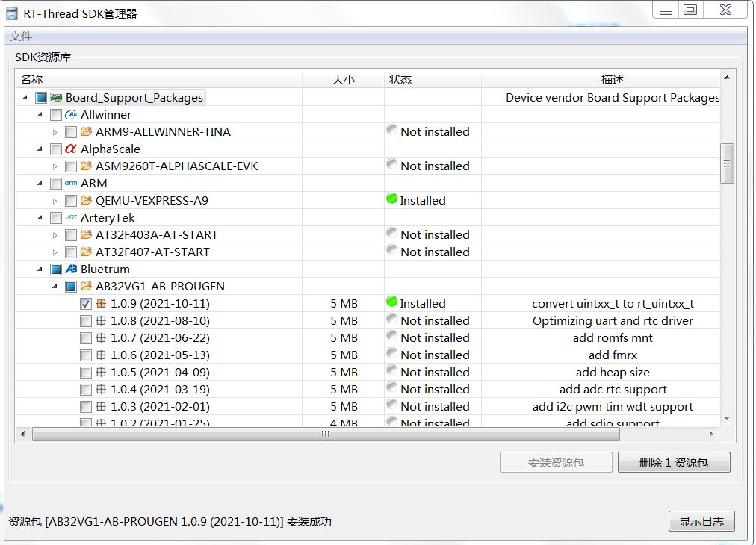The width and height of the screenshot is (756, 545).
Task: Collapse the Board_Support_Packages tree node
Action: 25,98
